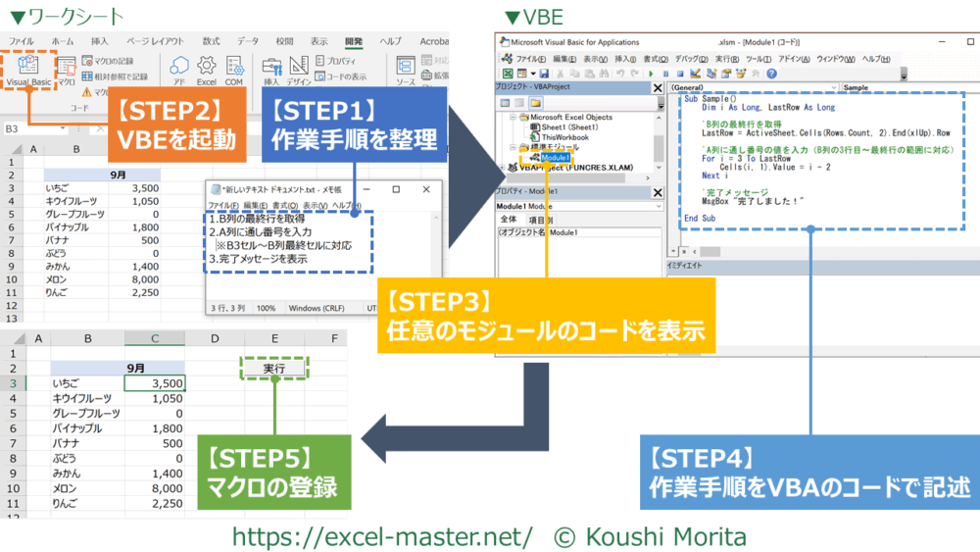The image size is (980, 552).
Task: Select the 全体 tab in properties panel
Action: [509, 220]
